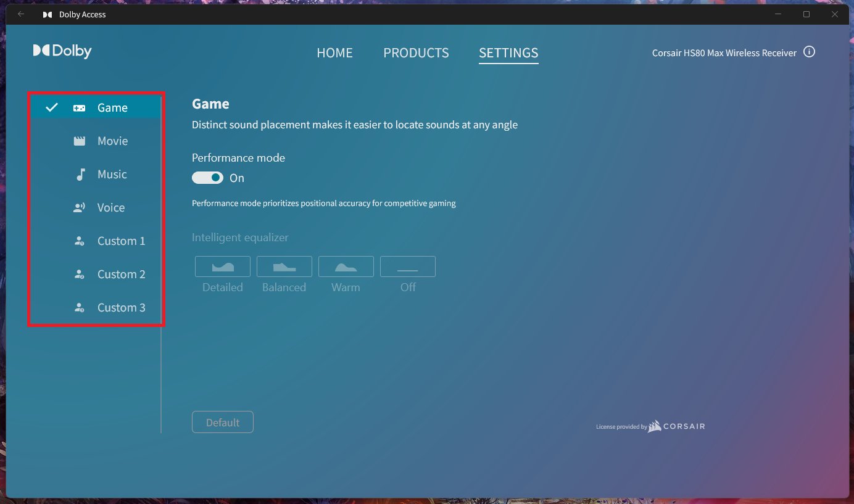Choose the Music note icon

(x=80, y=175)
